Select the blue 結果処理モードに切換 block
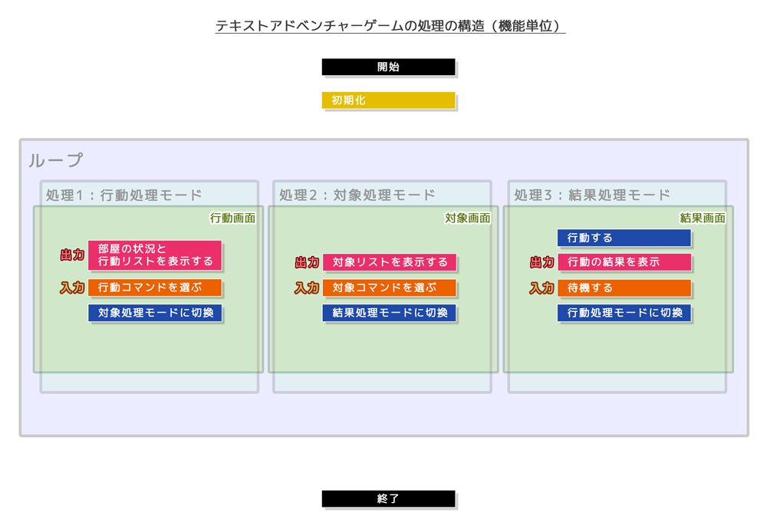 (x=390, y=313)
